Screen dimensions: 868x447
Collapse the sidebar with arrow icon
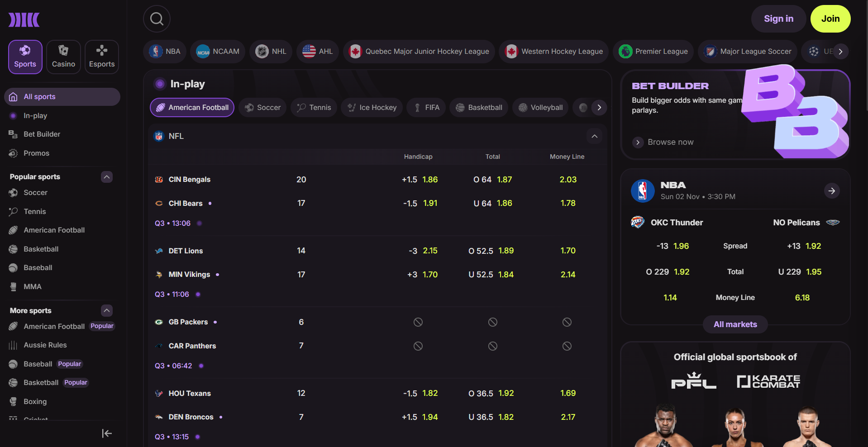click(107, 433)
